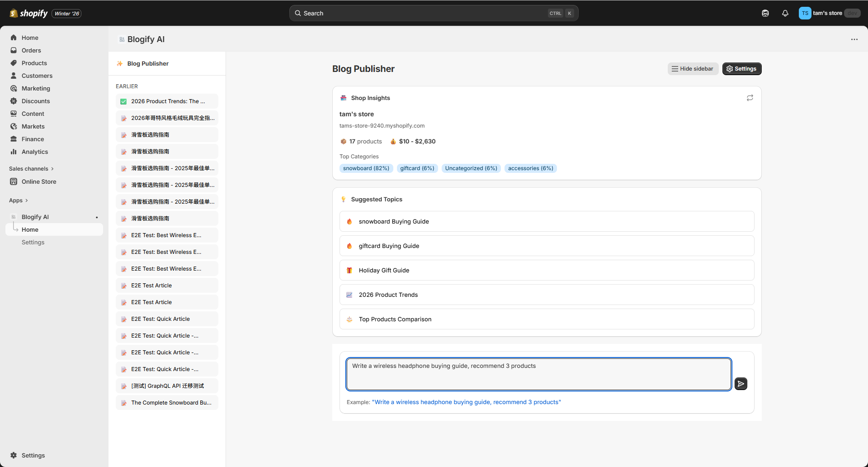This screenshot has width=868, height=467.
Task: Open the three-dot overflow menu for Blogify AI
Action: pos(855,39)
